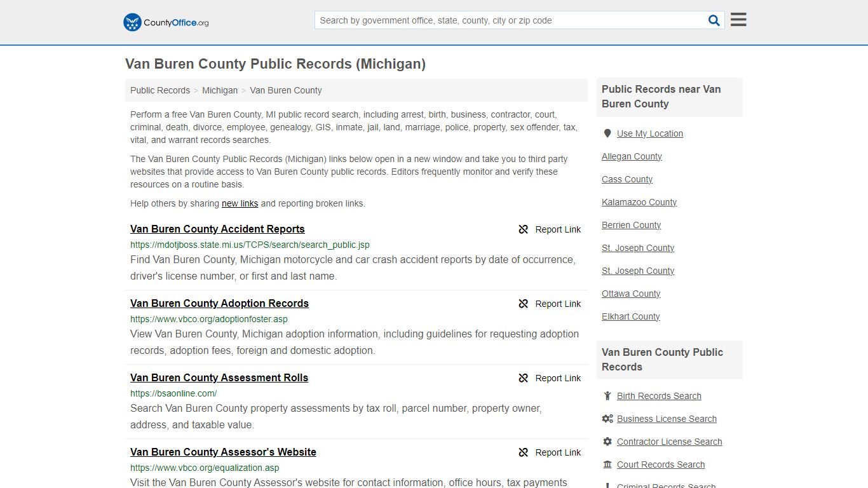Open Allegan County records
Viewport: 868px width, 488px height.
[632, 156]
